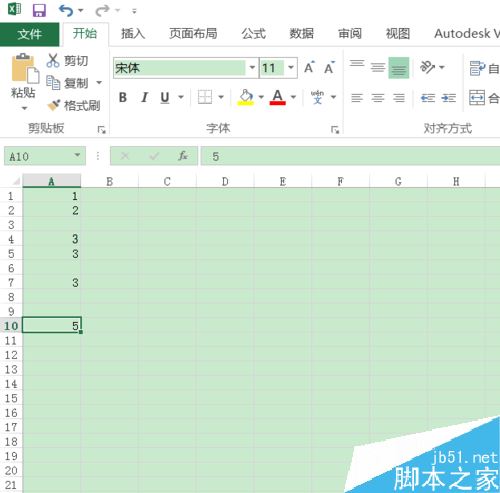Copy selection with 复制
Image resolution: width=500 pixels, height=493 pixels.
tap(67, 83)
